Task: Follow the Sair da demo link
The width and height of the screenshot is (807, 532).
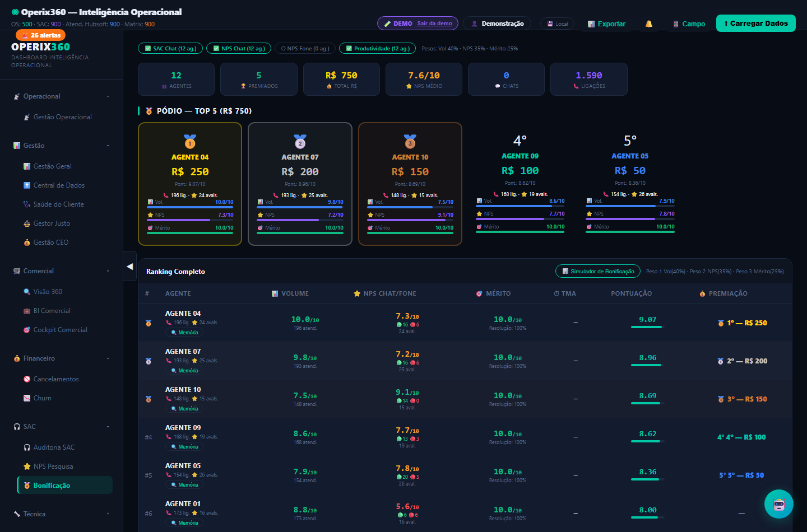Action: [434, 24]
